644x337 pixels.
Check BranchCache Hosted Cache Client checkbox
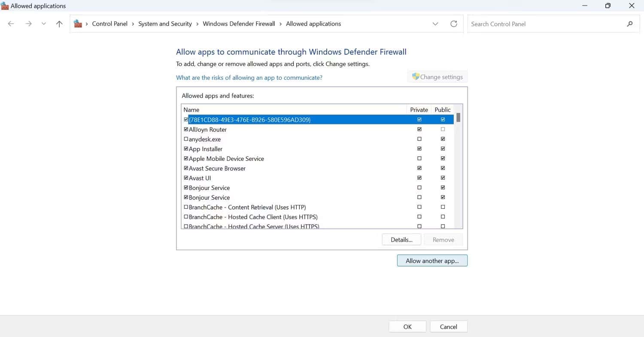[186, 217]
